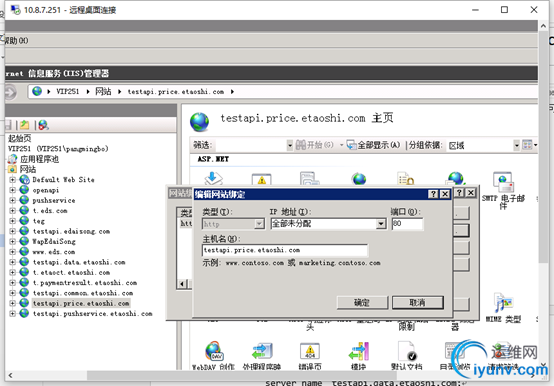Screen dimensions: 554x386
Task: Click the folder icon in the connections toolbar
Action: pyautogui.click(x=24, y=125)
